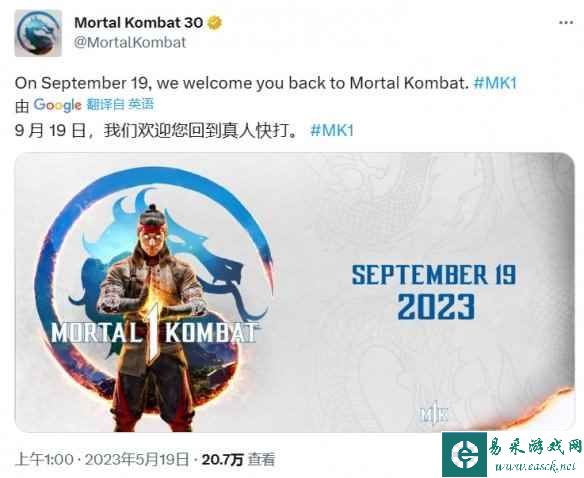
Task: Click the gold verified badge
Action: coord(215,23)
